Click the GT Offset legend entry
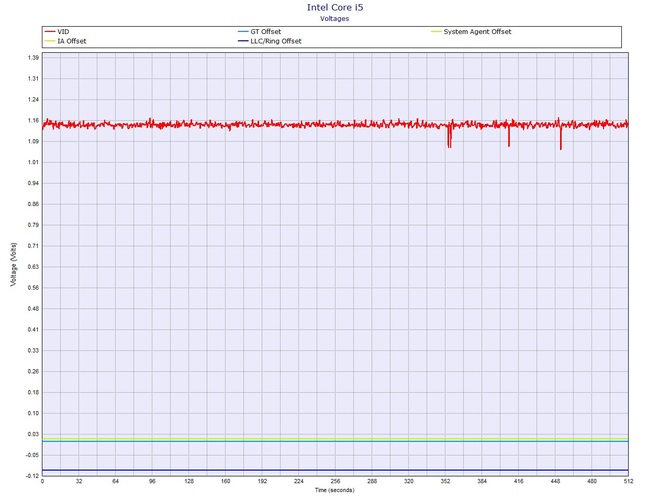The width and height of the screenshot is (670, 502). click(x=260, y=32)
